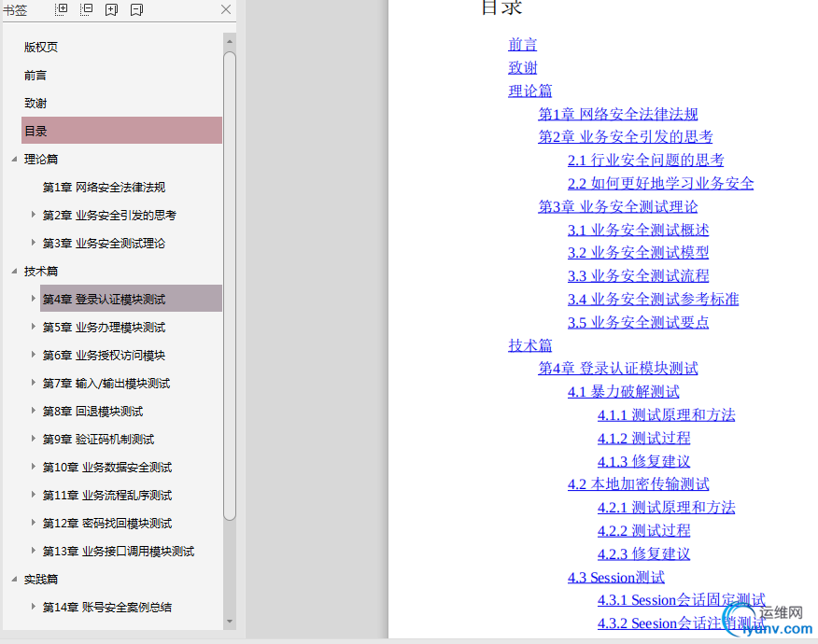Screen dimensions: 818x644
Task: Open the 3.1 业务安全测试概述 link
Action: click(x=639, y=230)
